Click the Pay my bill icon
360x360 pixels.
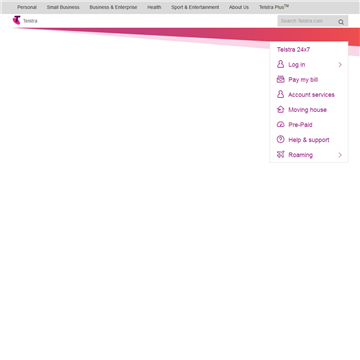280,79
